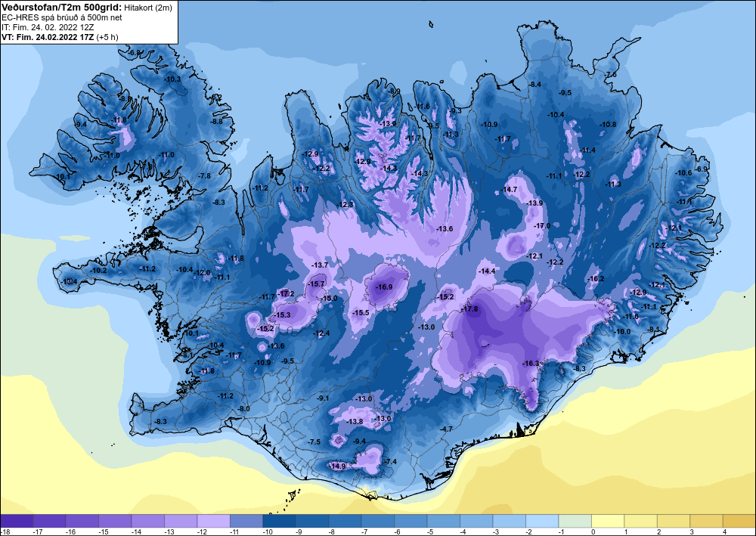
Task: Click the -17.0 temperature label
Action: pyautogui.click(x=542, y=225)
